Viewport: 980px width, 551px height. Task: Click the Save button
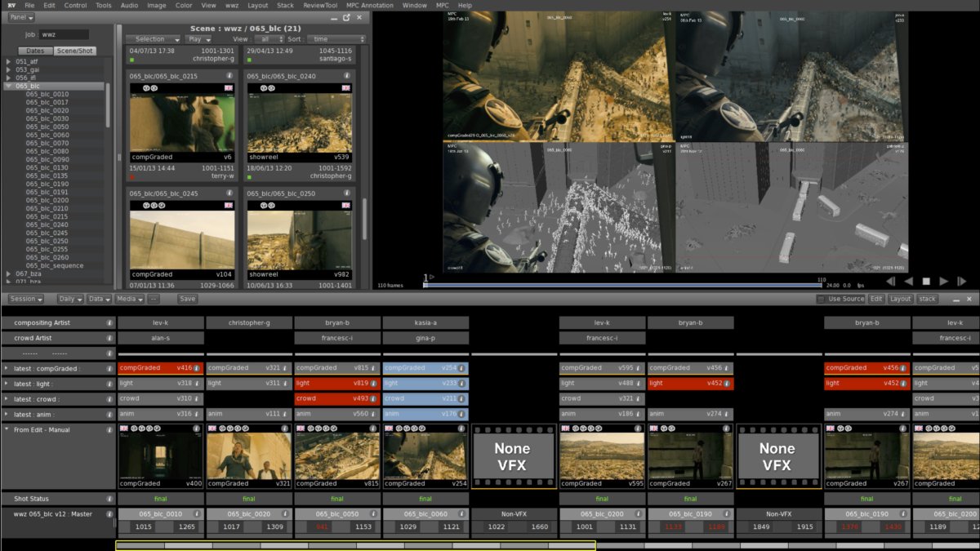coord(188,299)
